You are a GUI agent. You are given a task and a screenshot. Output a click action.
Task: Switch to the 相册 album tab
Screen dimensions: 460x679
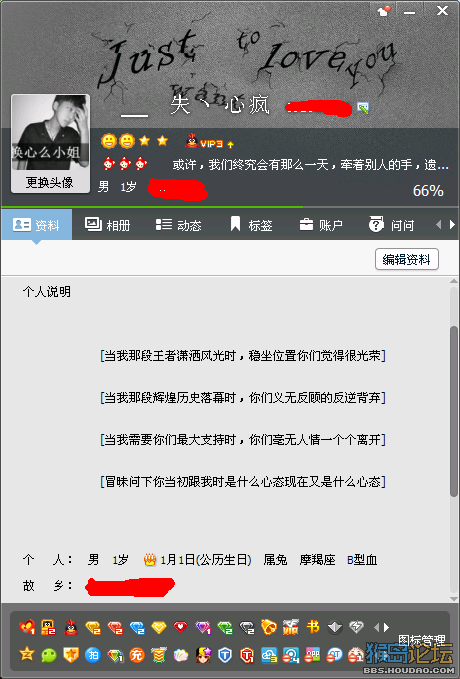coord(107,225)
